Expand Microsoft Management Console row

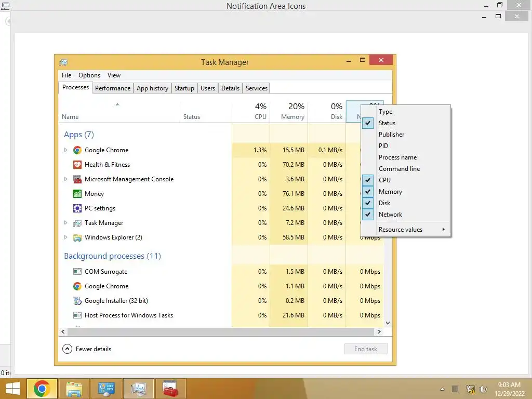[66, 179]
